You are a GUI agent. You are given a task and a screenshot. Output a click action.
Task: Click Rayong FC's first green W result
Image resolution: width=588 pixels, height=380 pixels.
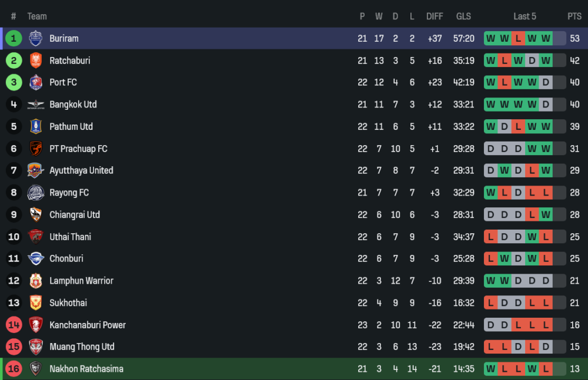point(490,193)
